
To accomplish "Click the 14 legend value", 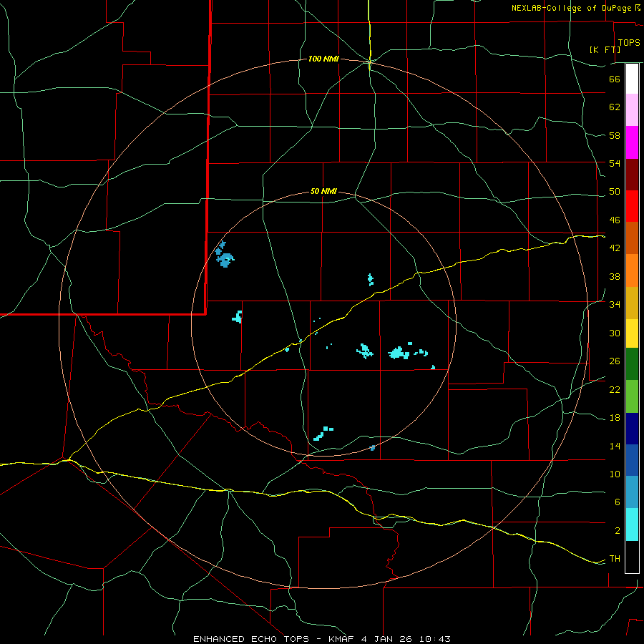I will click(x=615, y=447).
